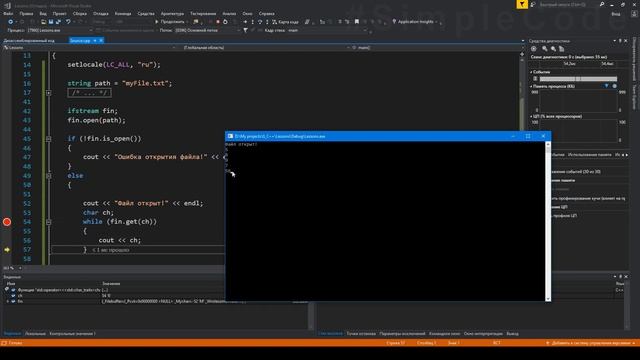Open the Отладка menu
This screenshot has height=360, width=640.
click(x=101, y=13)
